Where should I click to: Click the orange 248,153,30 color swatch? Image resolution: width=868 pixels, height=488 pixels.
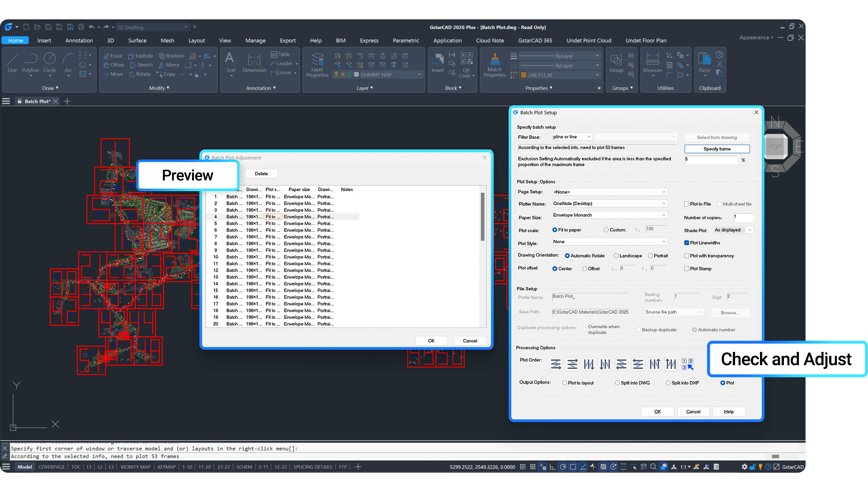524,75
